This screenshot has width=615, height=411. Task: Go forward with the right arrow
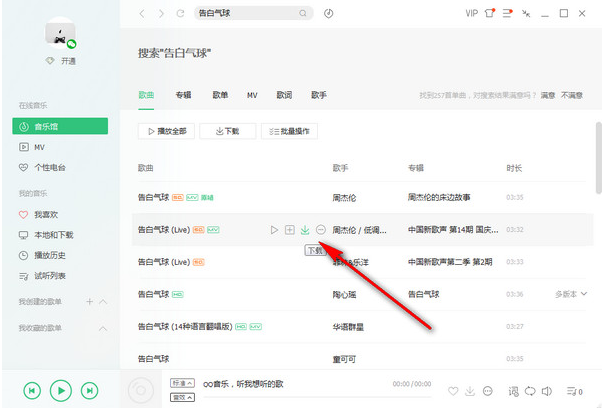coord(161,14)
